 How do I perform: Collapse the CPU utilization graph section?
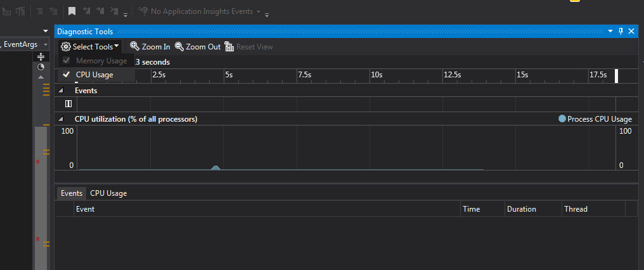[61, 119]
